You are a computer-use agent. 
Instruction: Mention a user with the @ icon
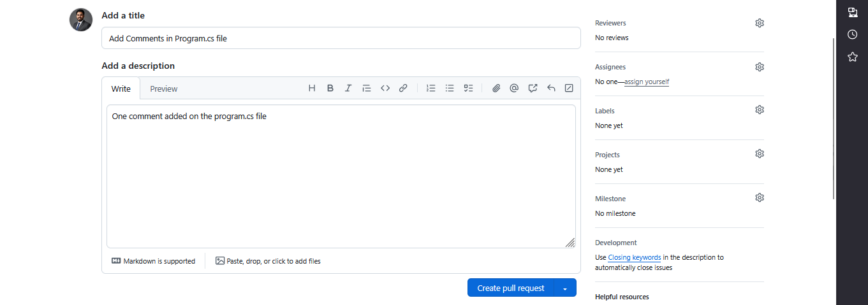514,89
